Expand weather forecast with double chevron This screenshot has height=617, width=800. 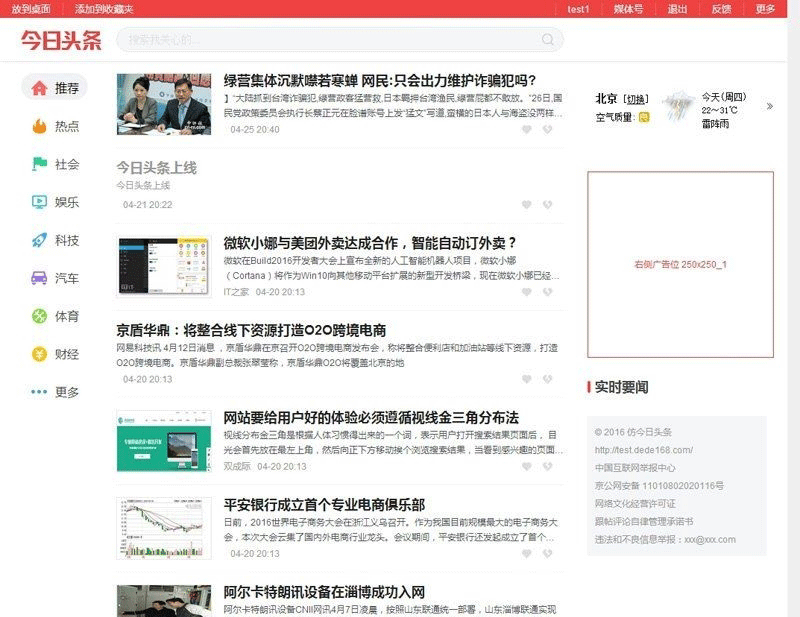click(770, 106)
